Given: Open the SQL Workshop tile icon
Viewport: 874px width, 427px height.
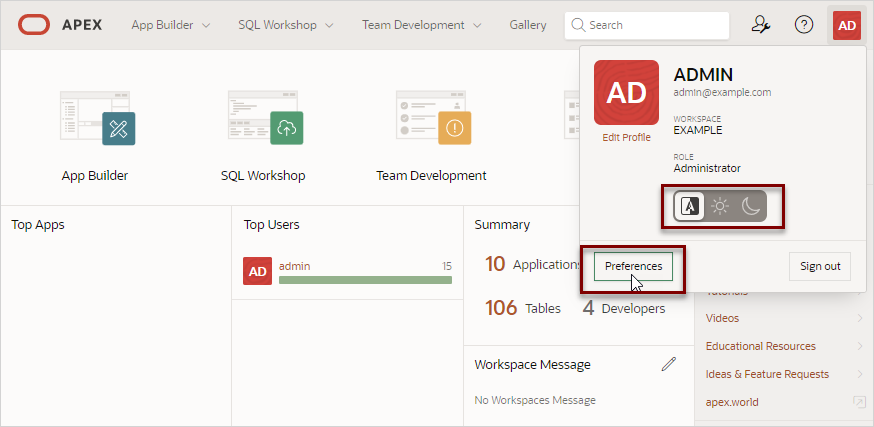Looking at the screenshot, I should (x=265, y=118).
